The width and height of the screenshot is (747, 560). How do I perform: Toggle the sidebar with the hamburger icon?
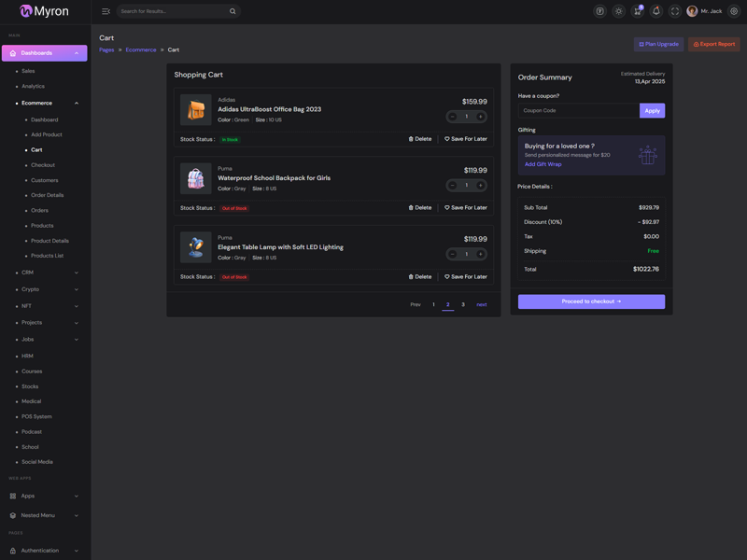[106, 11]
